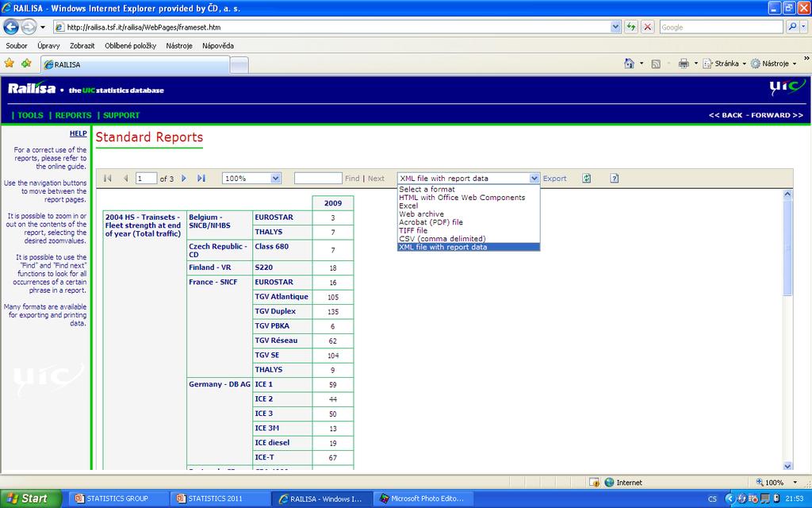
Task: Open the Nápověda menu
Action: [x=218, y=45]
